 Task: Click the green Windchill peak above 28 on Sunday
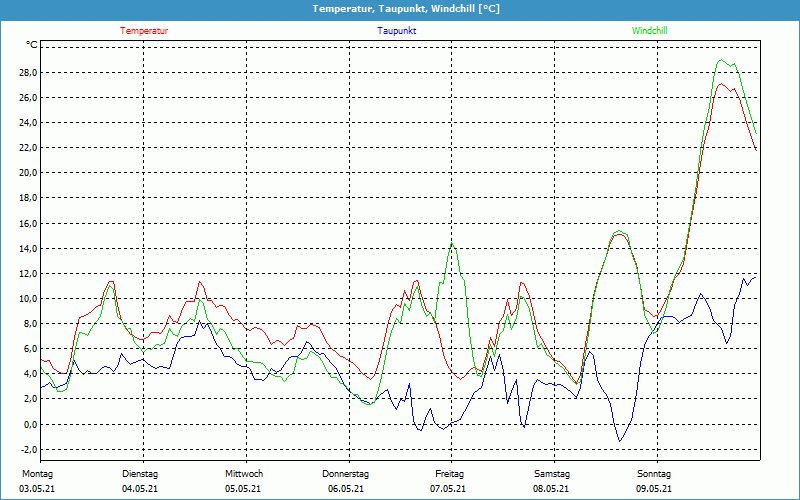click(721, 60)
